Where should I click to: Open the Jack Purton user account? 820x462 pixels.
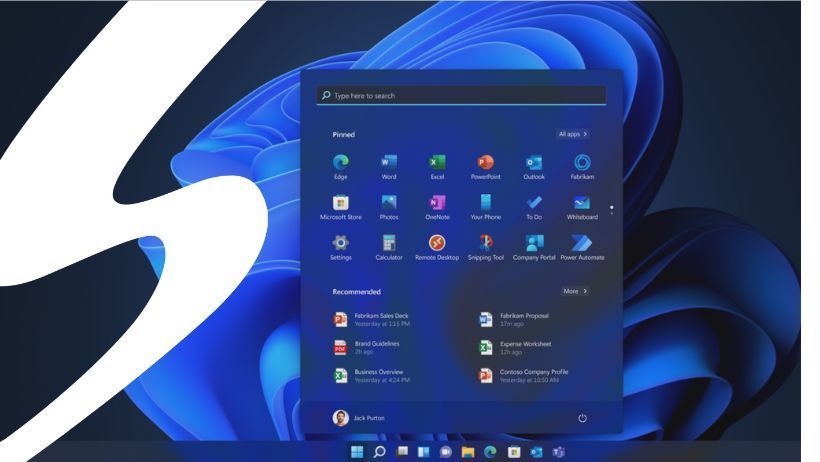click(359, 418)
